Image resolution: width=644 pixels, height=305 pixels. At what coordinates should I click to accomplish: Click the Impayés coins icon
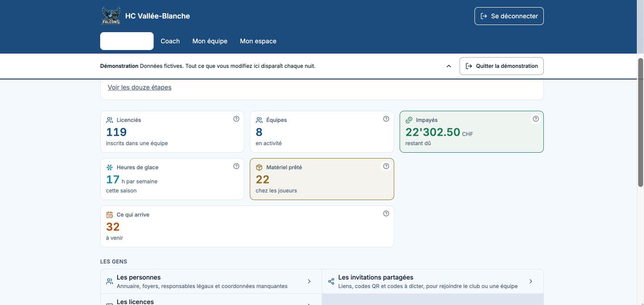409,120
